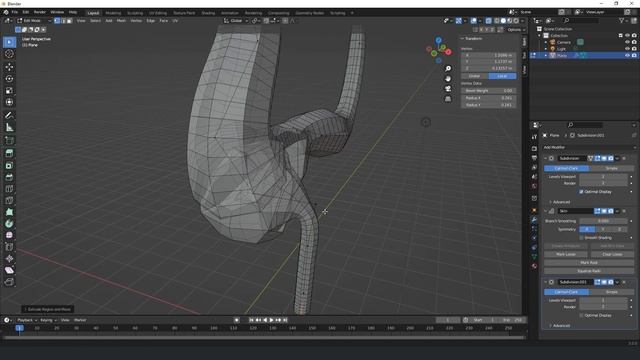Toggle Smooth Shading checkbox in Skin modifier
The height and width of the screenshot is (360, 640).
581,238
